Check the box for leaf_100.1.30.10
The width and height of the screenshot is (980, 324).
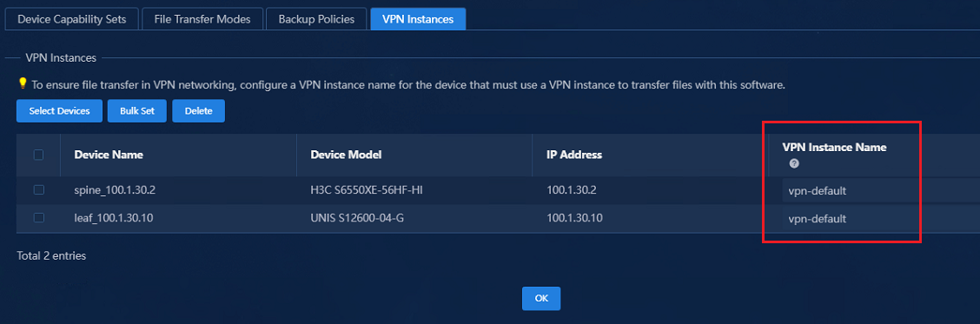pyautogui.click(x=38, y=218)
